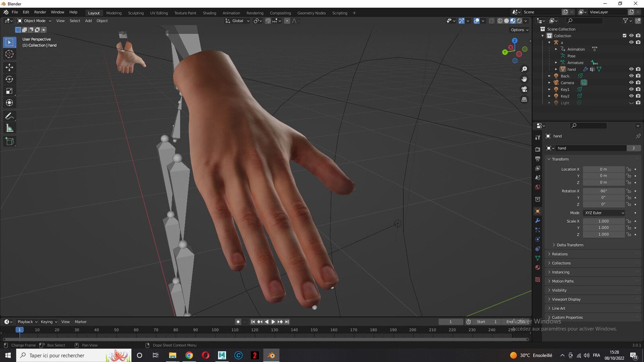Select the Annotate tool
644x362 pixels.
(x=10, y=116)
